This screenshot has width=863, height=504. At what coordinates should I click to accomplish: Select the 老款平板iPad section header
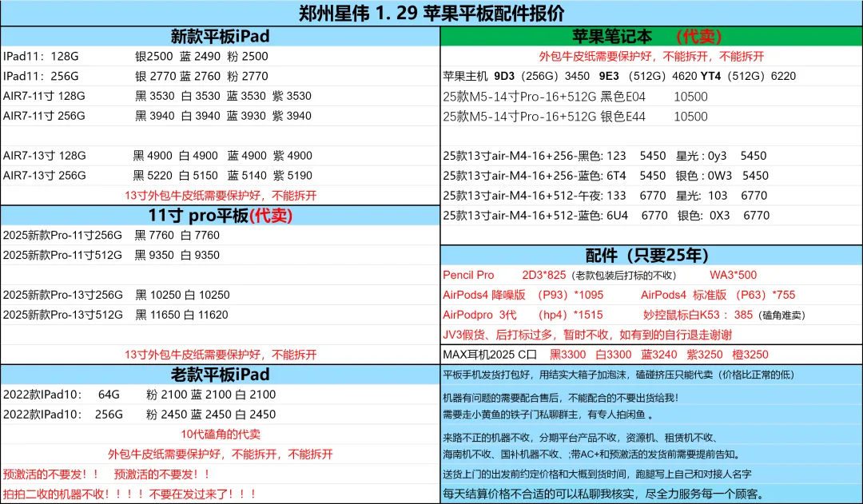tap(221, 374)
